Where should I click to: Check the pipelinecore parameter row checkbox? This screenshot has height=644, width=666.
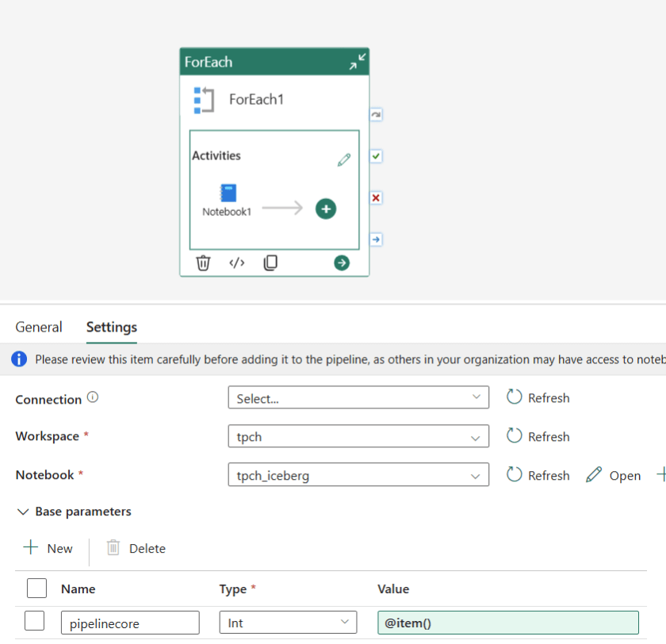[x=33, y=621]
